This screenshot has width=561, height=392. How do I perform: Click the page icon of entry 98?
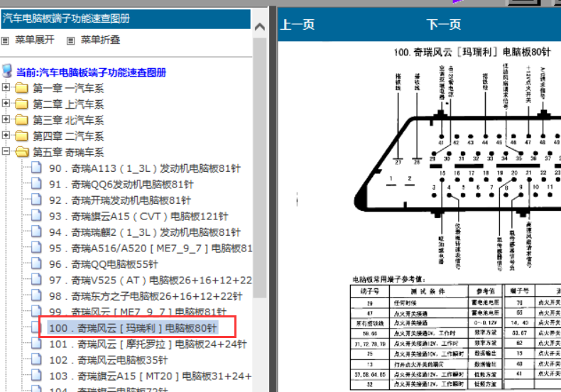coord(36,295)
